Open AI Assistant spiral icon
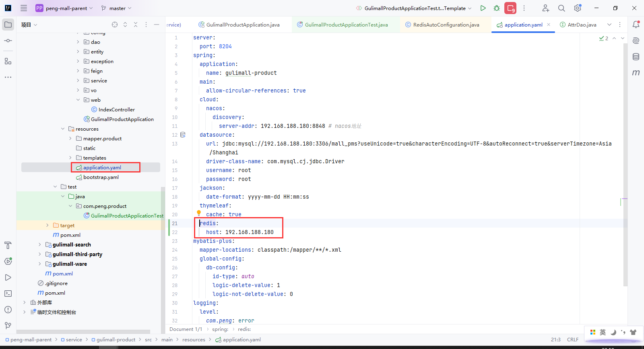The width and height of the screenshot is (644, 349). click(x=636, y=41)
